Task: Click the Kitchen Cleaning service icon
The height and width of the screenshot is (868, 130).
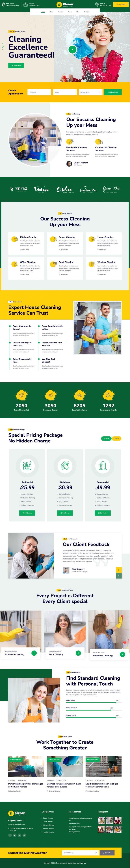Action: pyautogui.click(x=14, y=239)
